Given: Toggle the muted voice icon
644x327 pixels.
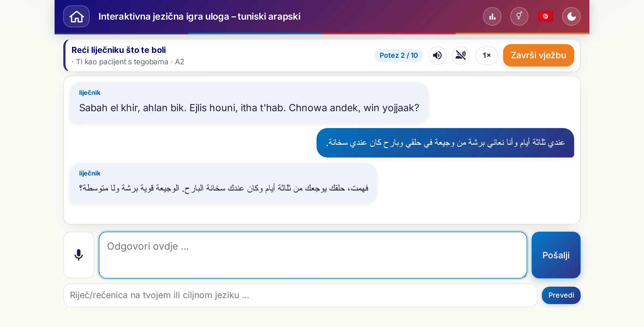Looking at the screenshot, I should (461, 55).
